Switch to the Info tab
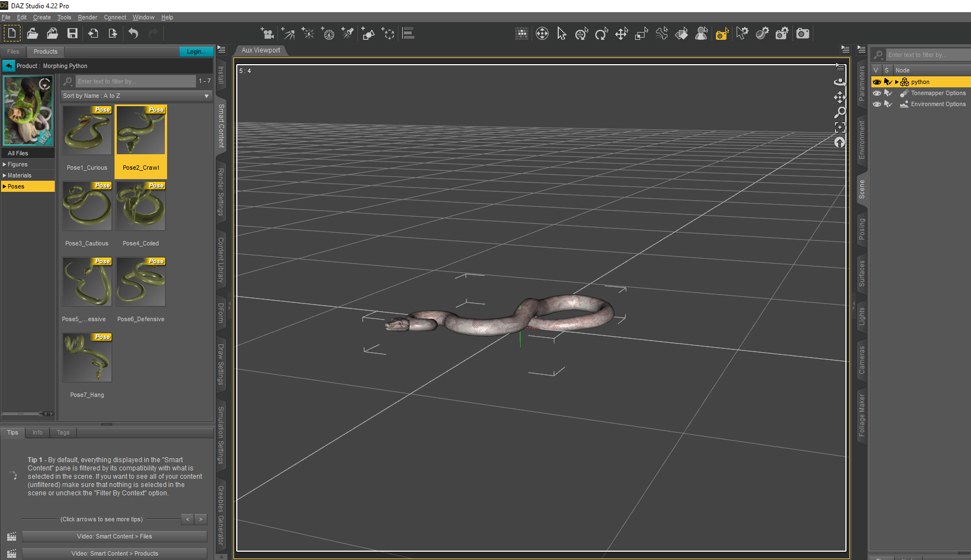Screen dimensions: 971x560 [x=37, y=432]
